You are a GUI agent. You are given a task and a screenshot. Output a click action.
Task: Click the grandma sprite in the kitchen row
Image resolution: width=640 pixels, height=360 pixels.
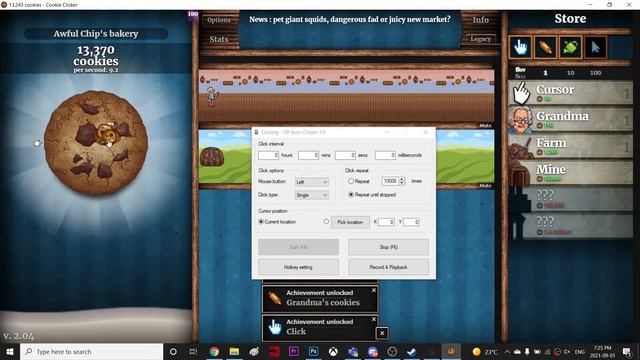coord(212,97)
